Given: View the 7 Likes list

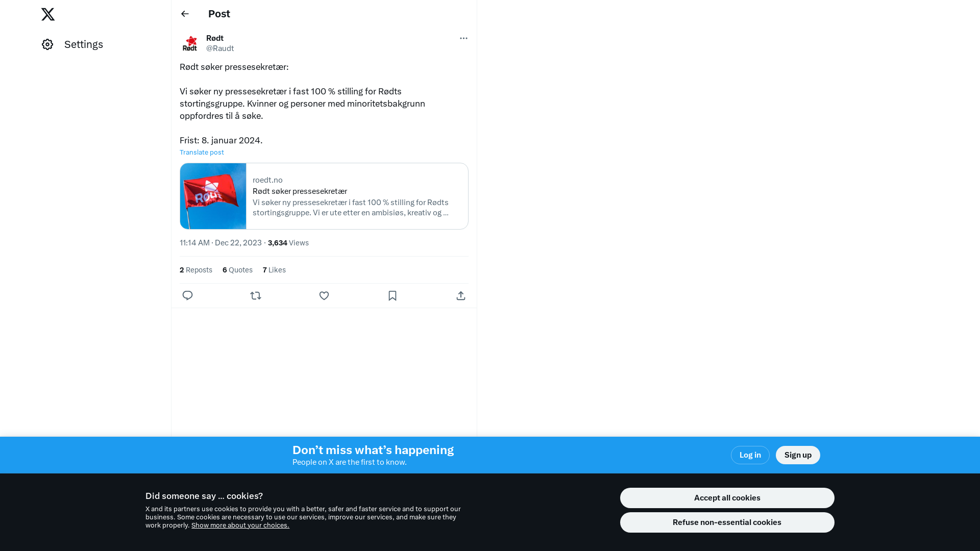Looking at the screenshot, I should [274, 270].
